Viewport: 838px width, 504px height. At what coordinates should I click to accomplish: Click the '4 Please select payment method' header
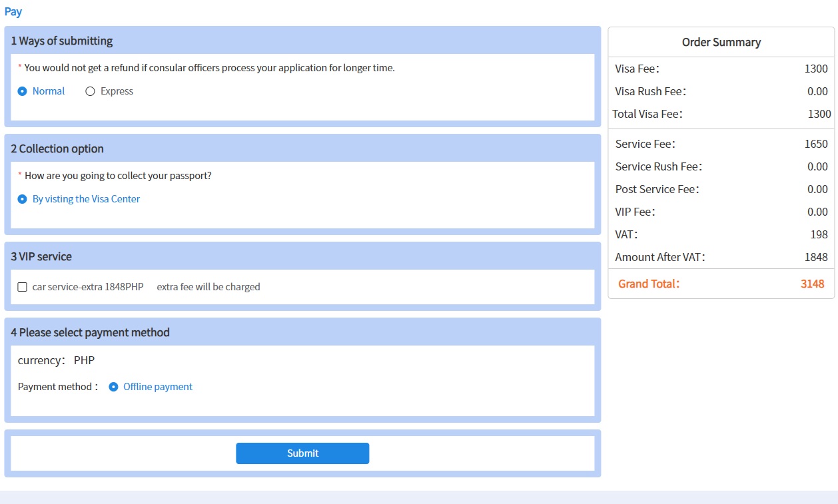coord(91,332)
